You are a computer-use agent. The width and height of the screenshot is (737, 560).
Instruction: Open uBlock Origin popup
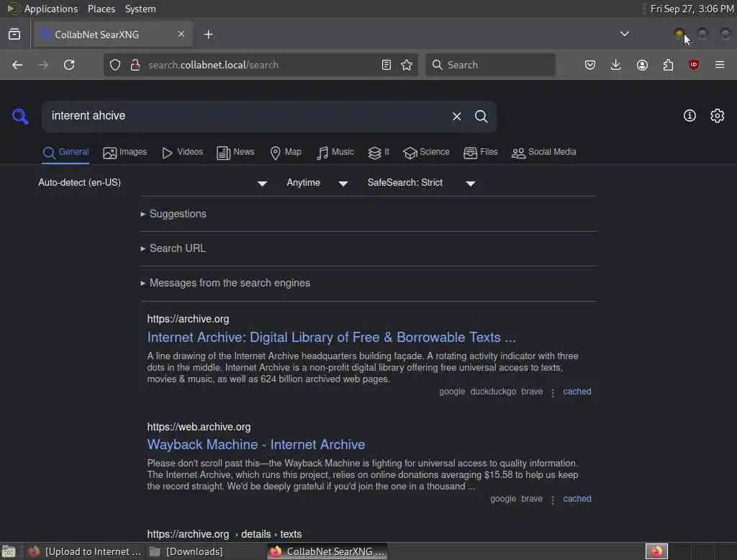[x=694, y=65]
